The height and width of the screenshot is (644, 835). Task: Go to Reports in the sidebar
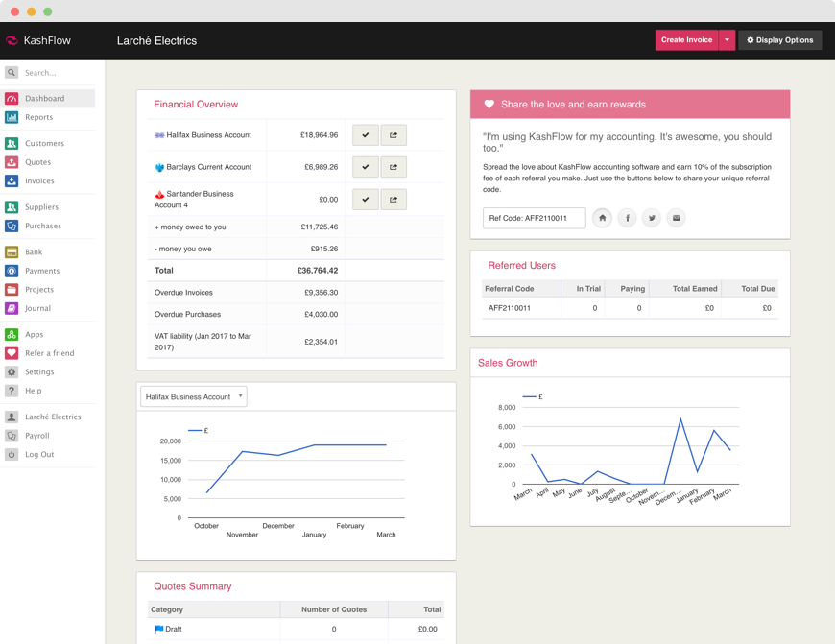click(38, 117)
